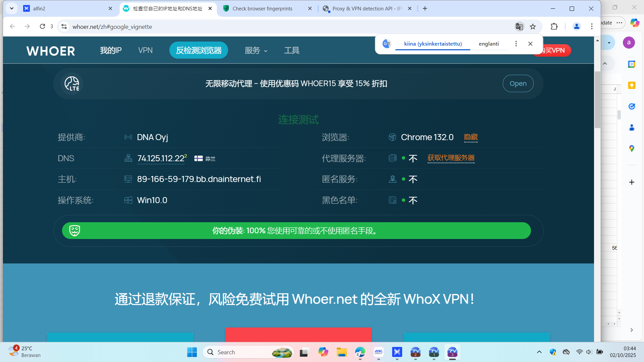Screen dimensions: 644x362
Task: View site information icon beside the URL
Action: point(64,26)
